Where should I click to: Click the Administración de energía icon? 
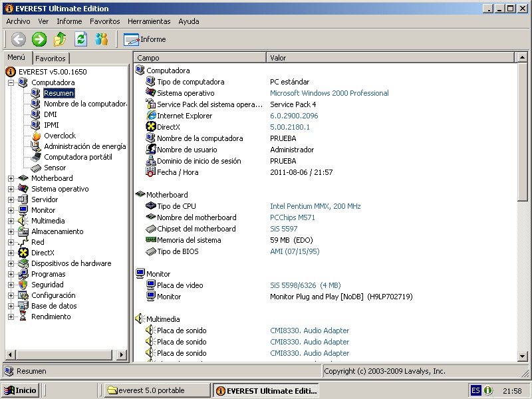tap(36, 146)
